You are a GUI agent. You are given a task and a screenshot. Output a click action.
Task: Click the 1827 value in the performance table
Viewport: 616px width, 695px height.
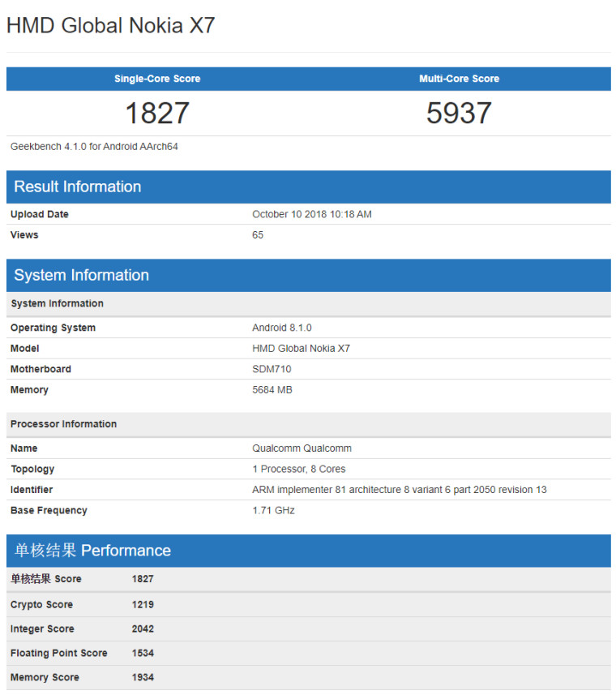(143, 579)
